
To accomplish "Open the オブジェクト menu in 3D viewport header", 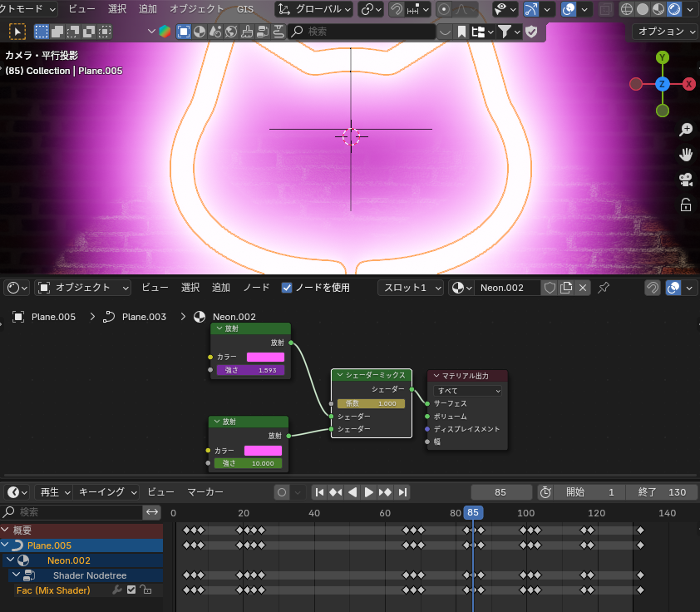I will [196, 9].
